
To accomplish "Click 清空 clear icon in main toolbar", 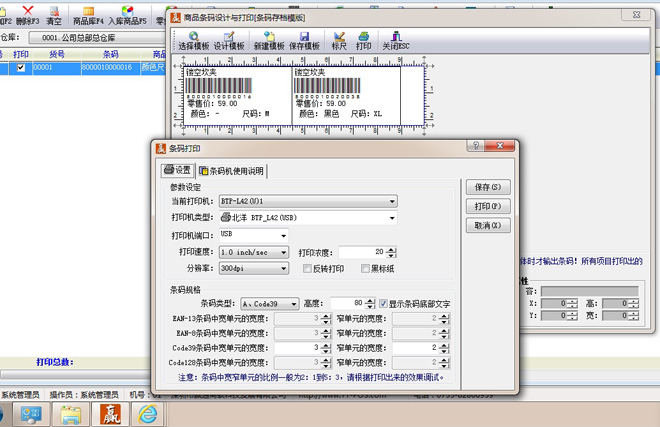I will 54,15.
